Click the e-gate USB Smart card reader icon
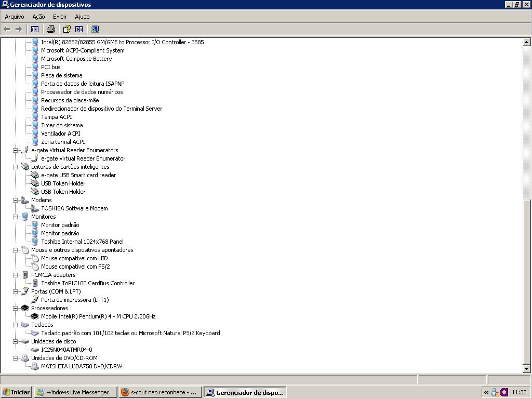Screen dimensions: 532x399 pyautogui.click(x=35, y=175)
